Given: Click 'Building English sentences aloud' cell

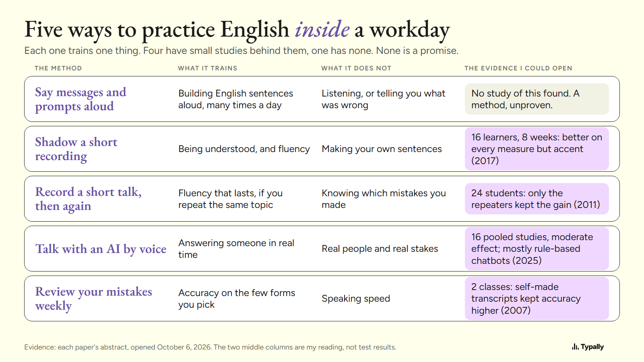Looking at the screenshot, I should point(236,99).
